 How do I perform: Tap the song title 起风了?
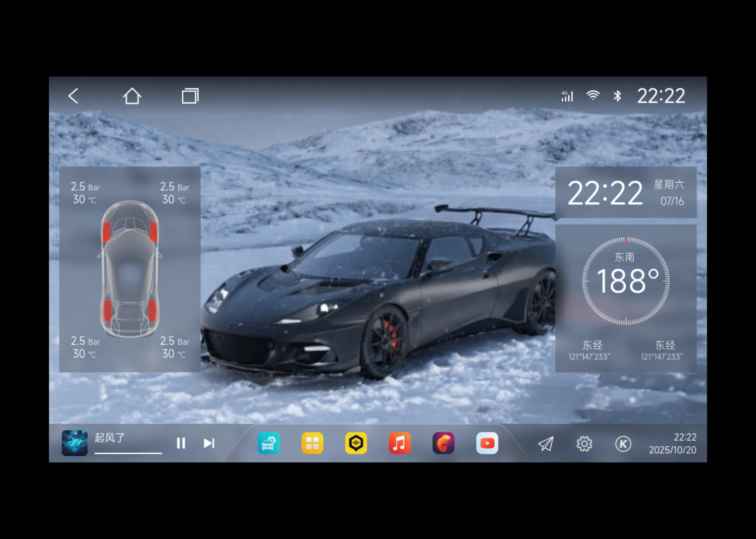pyautogui.click(x=110, y=438)
